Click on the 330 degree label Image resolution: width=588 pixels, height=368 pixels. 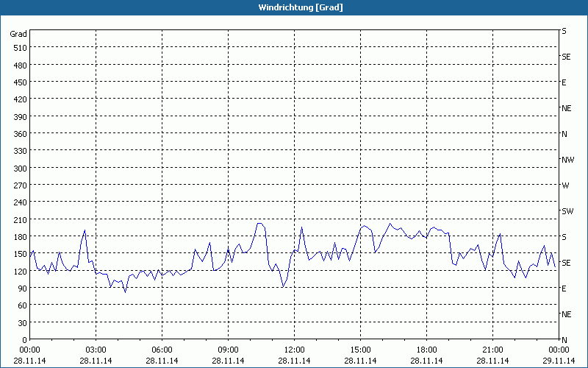(21, 151)
